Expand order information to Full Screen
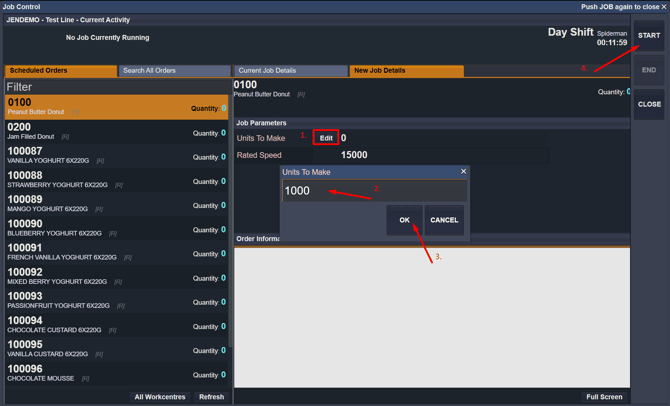The width and height of the screenshot is (670, 406). tap(604, 397)
